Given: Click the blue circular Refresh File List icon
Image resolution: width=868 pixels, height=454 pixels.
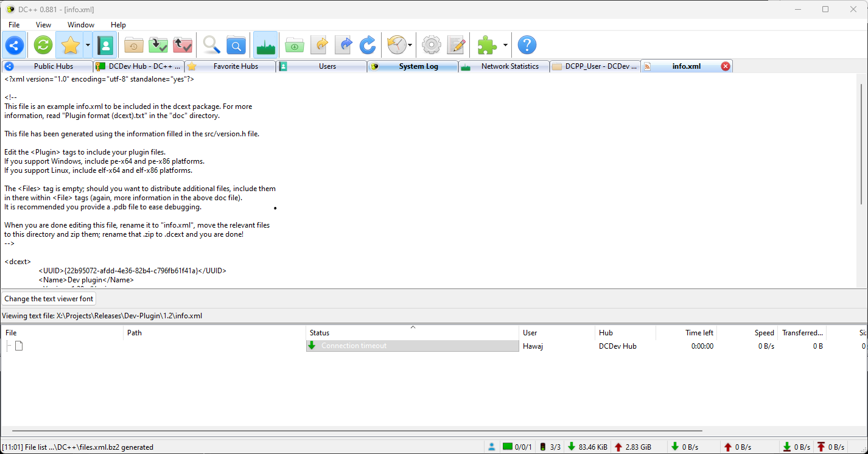Looking at the screenshot, I should point(368,45).
